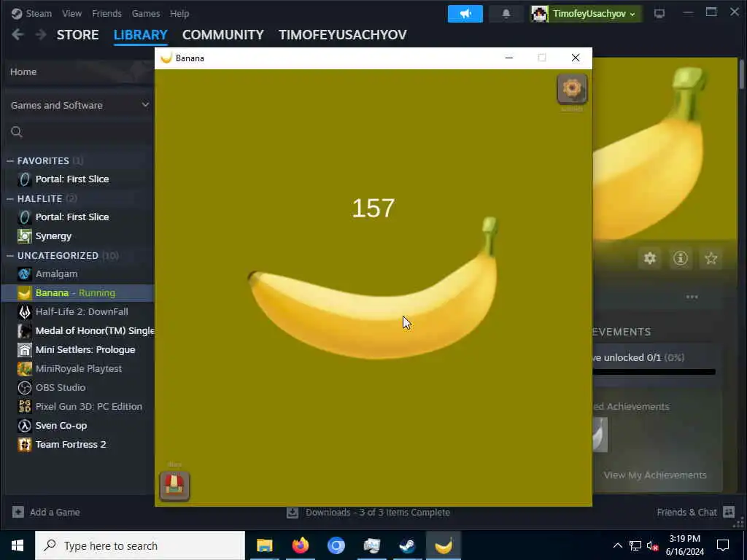Open the TIMOFEYUSACHYOV profile tab
747x560 pixels.
tap(343, 35)
